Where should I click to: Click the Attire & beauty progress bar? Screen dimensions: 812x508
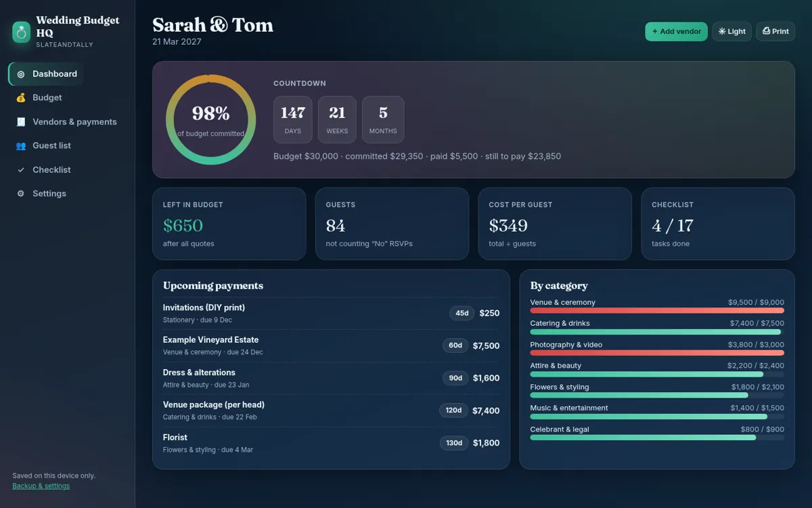[x=657, y=374]
